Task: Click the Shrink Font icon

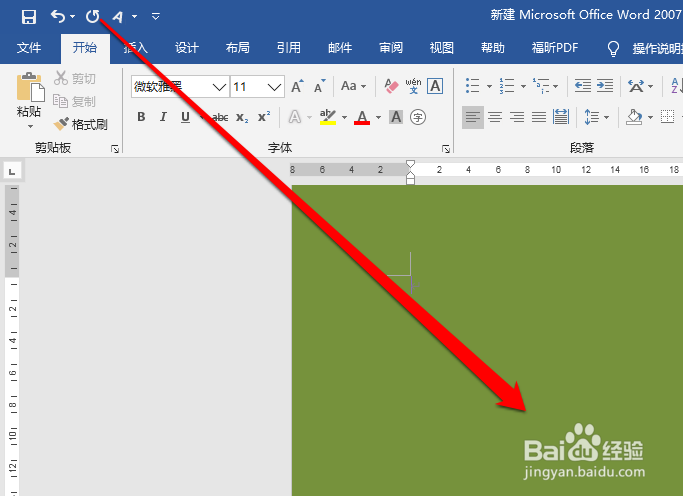Action: tap(320, 86)
